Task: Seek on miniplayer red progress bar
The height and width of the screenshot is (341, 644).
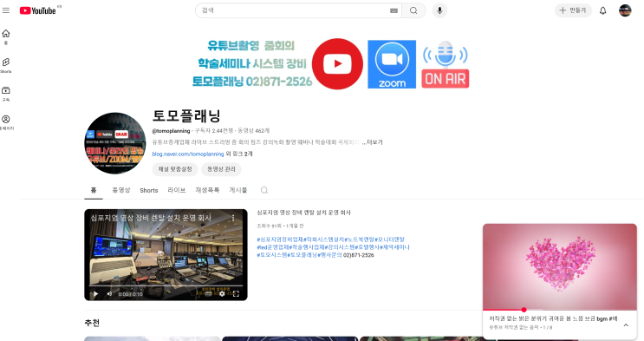Action: coord(560,310)
